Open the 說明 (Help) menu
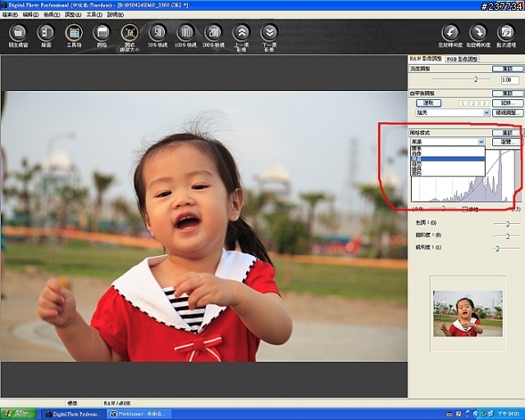The height and width of the screenshot is (420, 525). (x=115, y=15)
